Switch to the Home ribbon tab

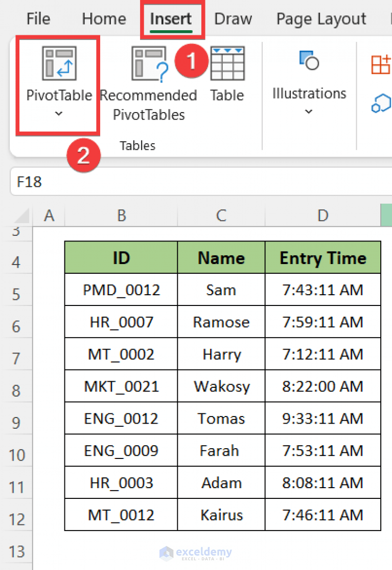[x=103, y=19]
